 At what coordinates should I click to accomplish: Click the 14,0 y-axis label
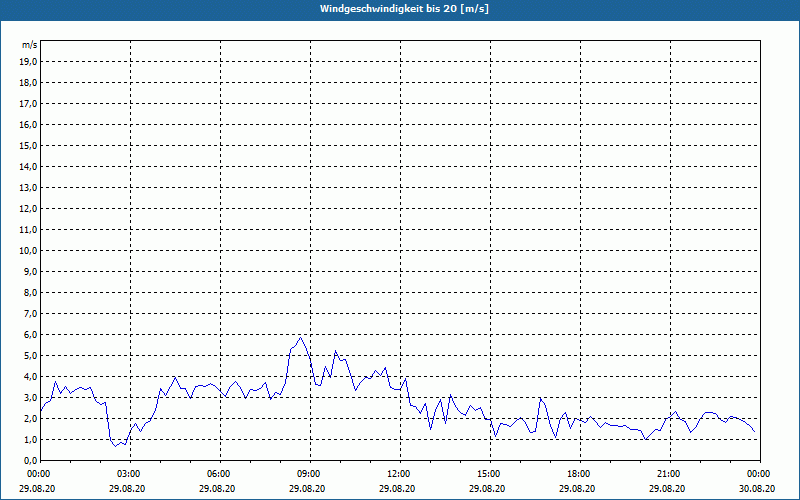28,166
